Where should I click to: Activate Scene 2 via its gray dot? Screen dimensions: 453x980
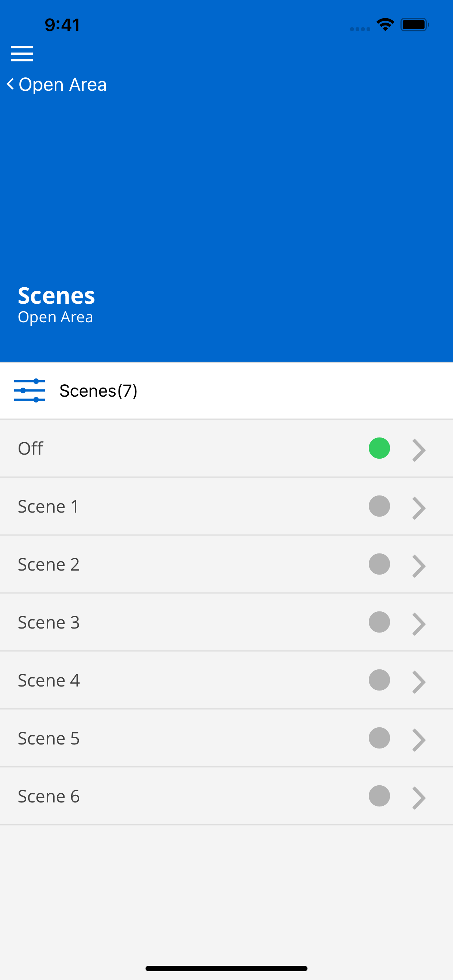click(x=379, y=564)
